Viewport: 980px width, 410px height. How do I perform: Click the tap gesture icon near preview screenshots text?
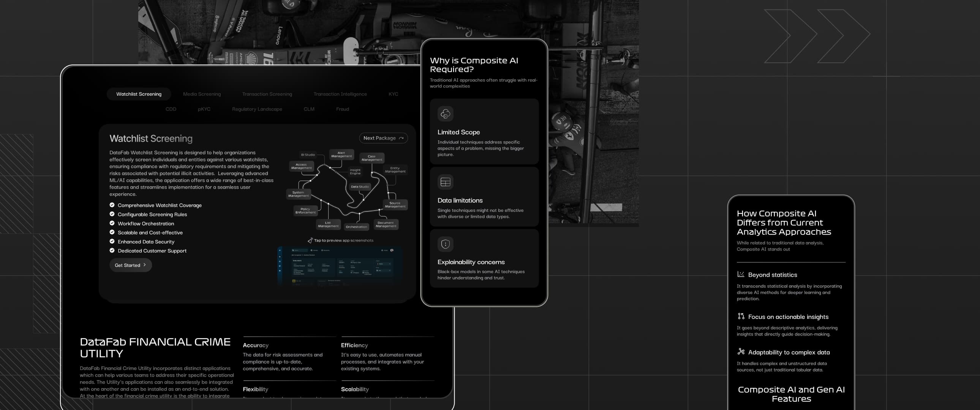310,240
